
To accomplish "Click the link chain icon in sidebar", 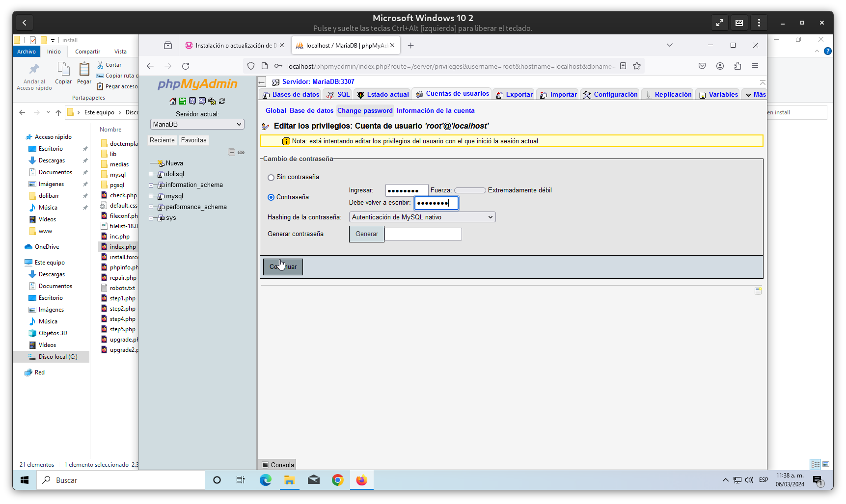I will point(241,152).
